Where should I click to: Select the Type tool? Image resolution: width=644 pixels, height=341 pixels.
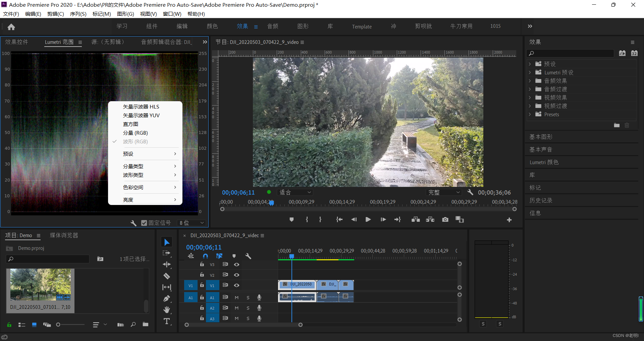[167, 321]
